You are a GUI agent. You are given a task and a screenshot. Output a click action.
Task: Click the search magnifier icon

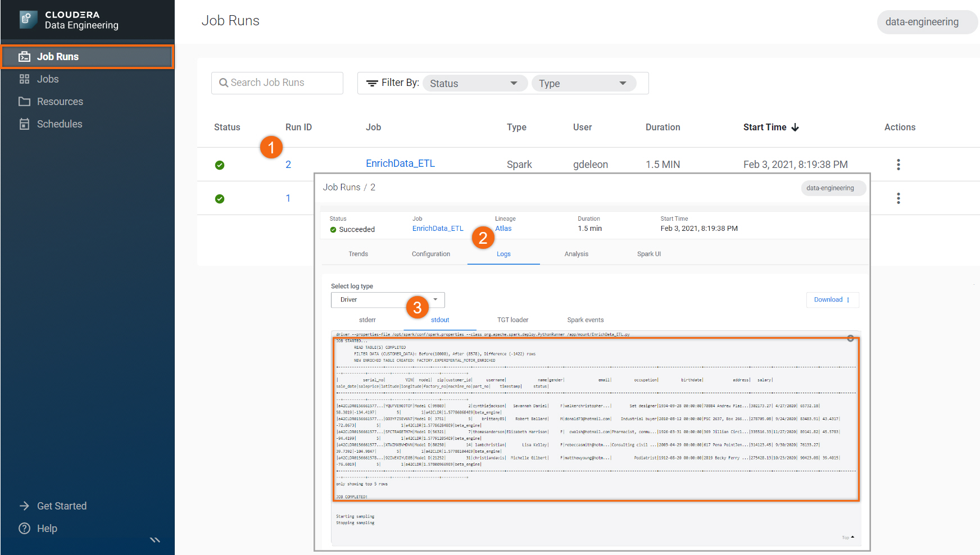224,83
